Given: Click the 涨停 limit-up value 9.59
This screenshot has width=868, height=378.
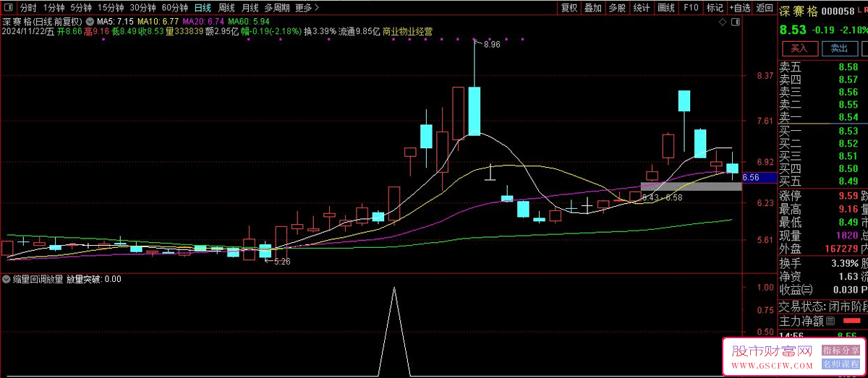Looking at the screenshot, I should 848,195.
